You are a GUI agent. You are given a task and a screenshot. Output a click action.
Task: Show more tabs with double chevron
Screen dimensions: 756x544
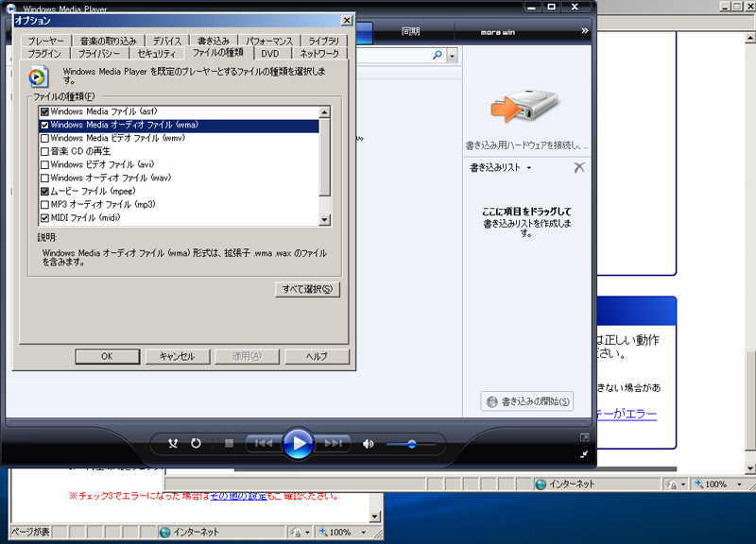pos(584,31)
